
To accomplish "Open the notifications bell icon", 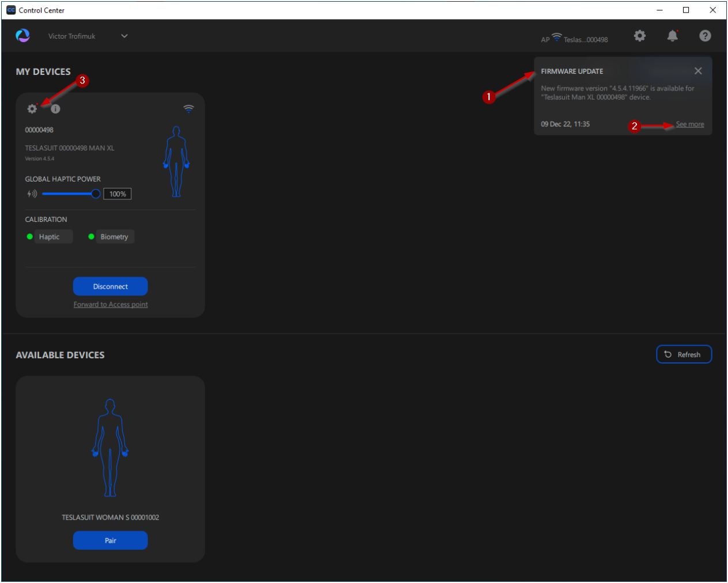I will click(x=672, y=36).
